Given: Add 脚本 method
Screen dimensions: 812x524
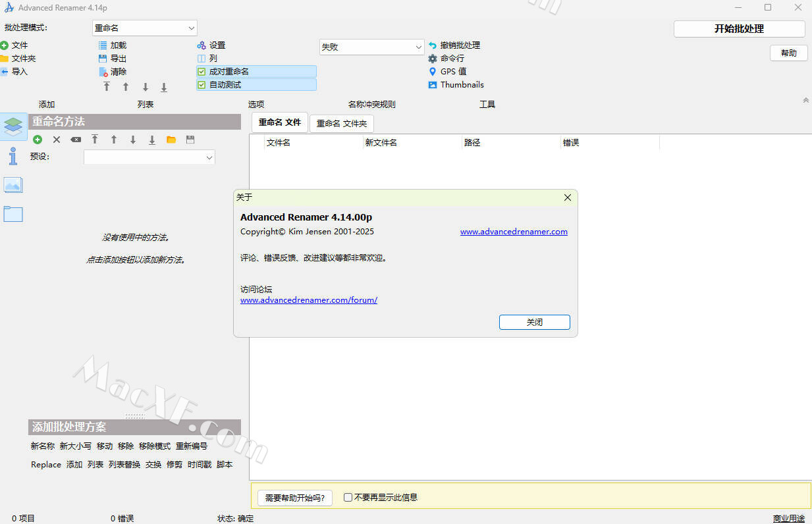Looking at the screenshot, I should 225,465.
